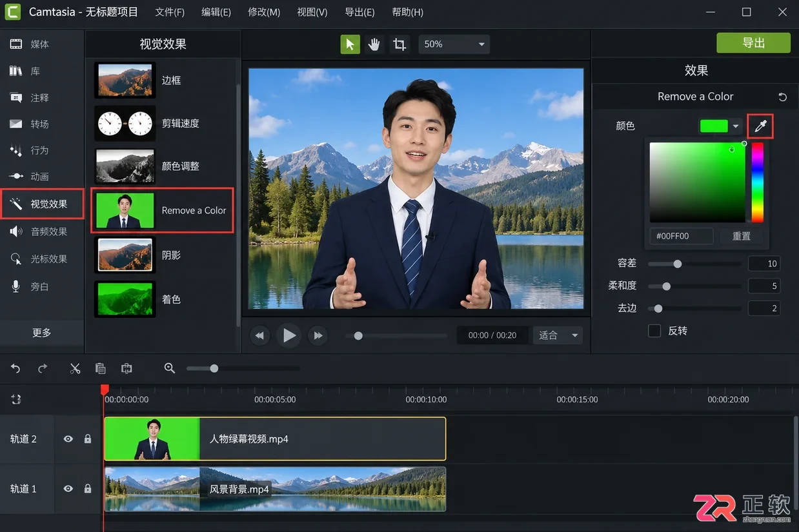Step to previous frame
This screenshot has width=799, height=532.
click(259, 335)
